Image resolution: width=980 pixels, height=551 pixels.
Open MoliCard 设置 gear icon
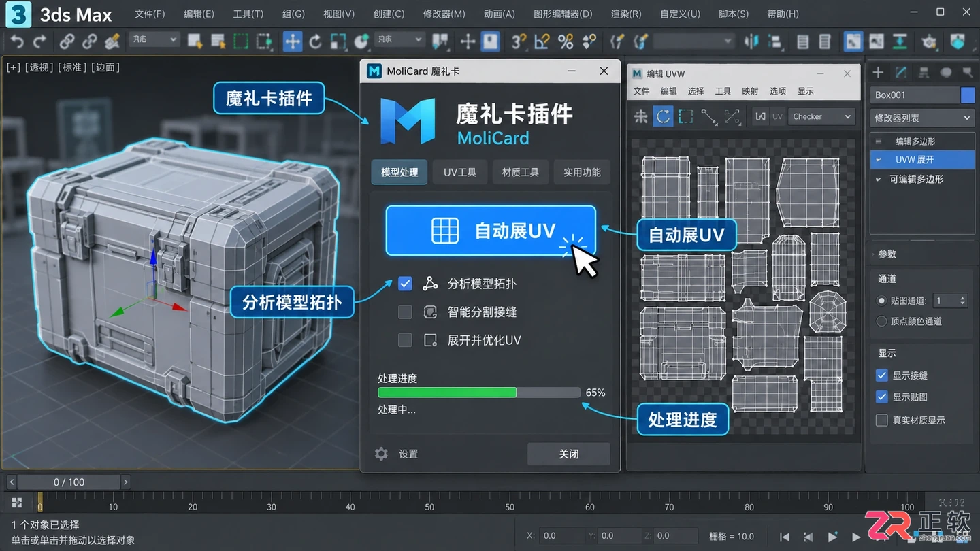(x=381, y=454)
